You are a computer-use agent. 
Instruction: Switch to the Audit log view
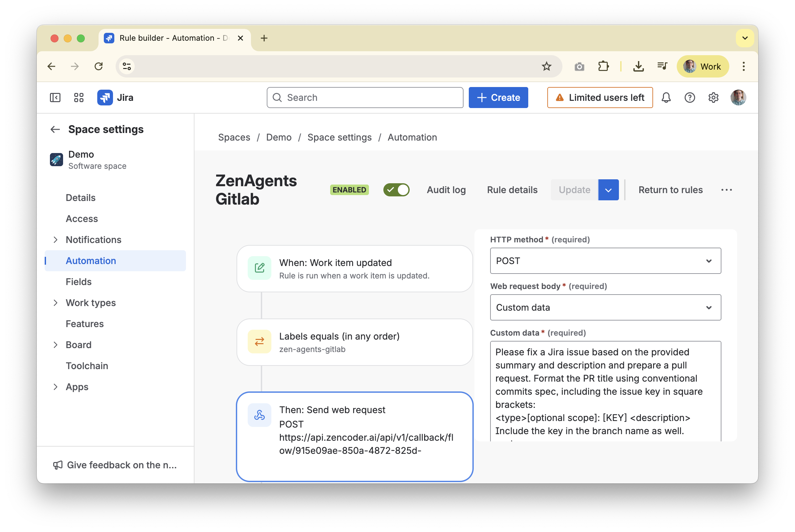(446, 190)
